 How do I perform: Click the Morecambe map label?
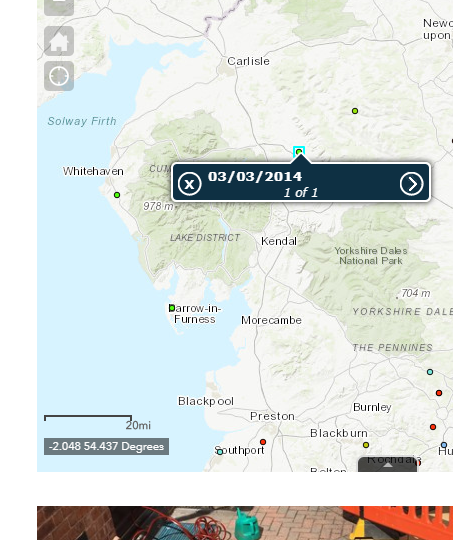pos(271,320)
